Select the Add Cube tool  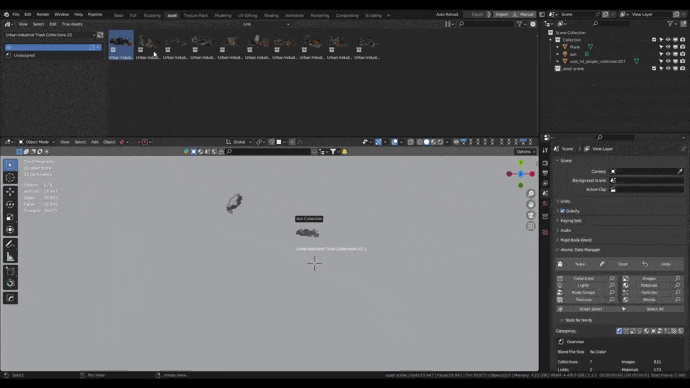(x=10, y=271)
